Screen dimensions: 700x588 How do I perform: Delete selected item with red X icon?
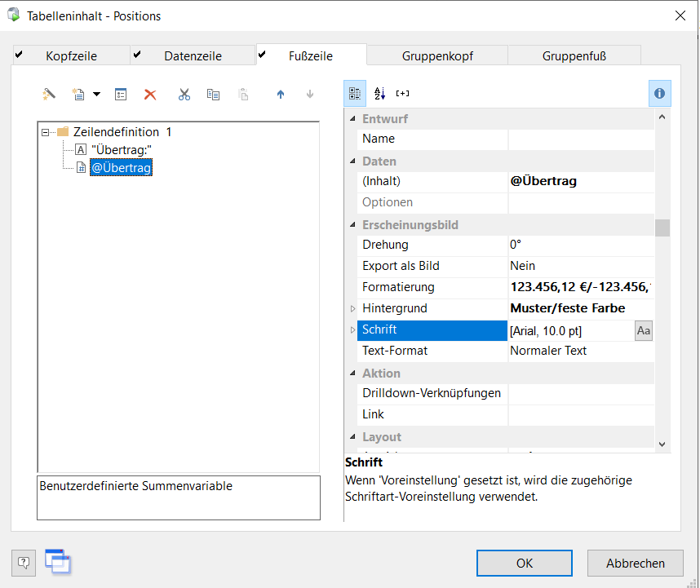pos(150,94)
